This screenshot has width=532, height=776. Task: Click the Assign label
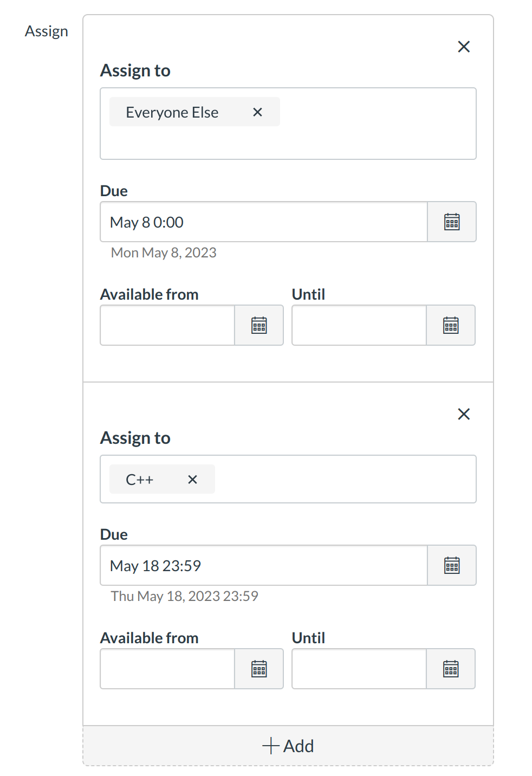[46, 31]
